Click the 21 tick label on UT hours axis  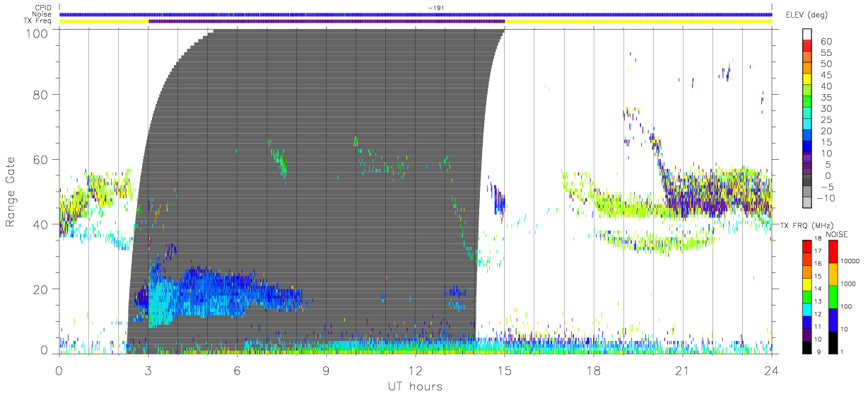pos(682,370)
